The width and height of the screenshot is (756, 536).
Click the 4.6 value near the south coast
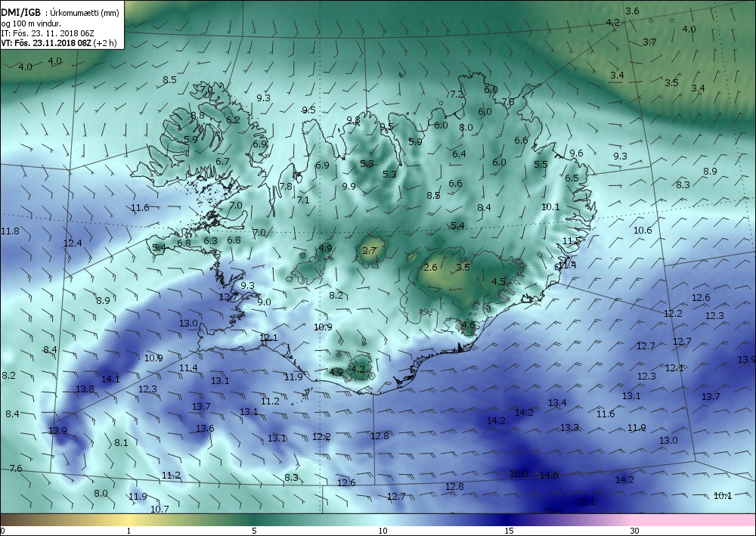[x=468, y=325]
